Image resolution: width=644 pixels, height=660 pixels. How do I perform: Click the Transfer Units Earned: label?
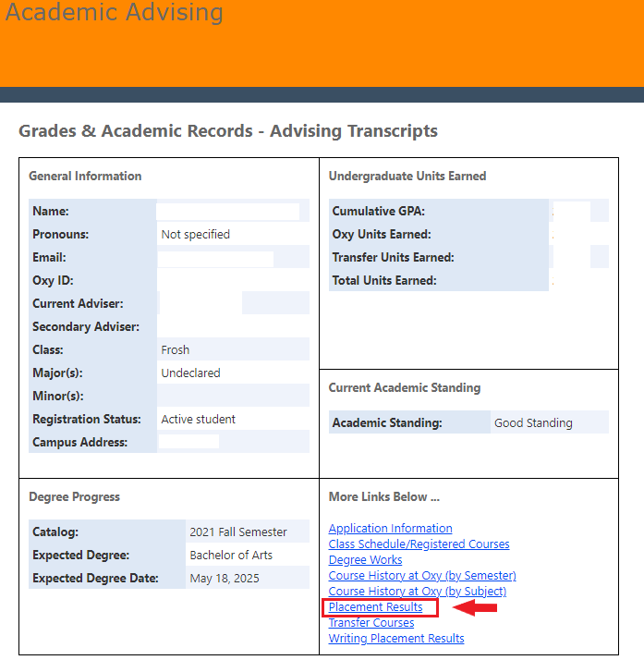pos(394,257)
